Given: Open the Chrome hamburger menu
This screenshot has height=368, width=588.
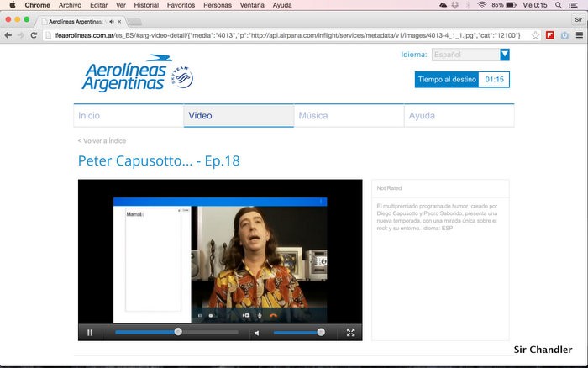Looking at the screenshot, I should tap(580, 35).
